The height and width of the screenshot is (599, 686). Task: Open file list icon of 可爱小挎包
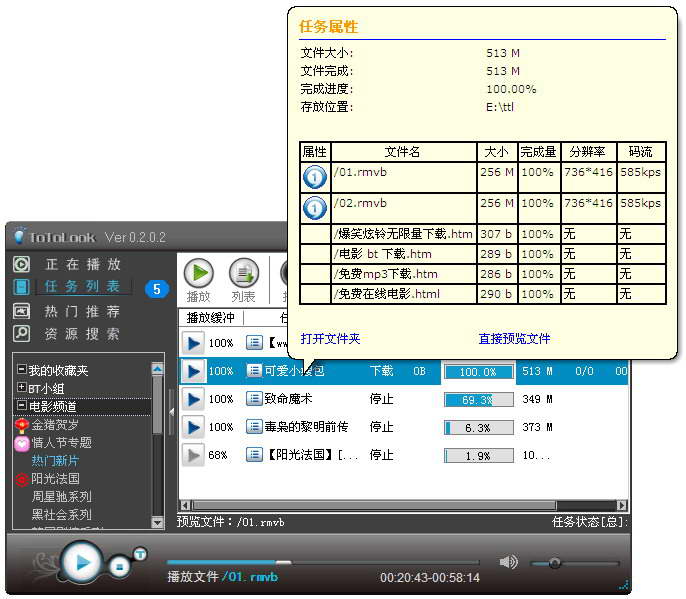pyautogui.click(x=254, y=371)
